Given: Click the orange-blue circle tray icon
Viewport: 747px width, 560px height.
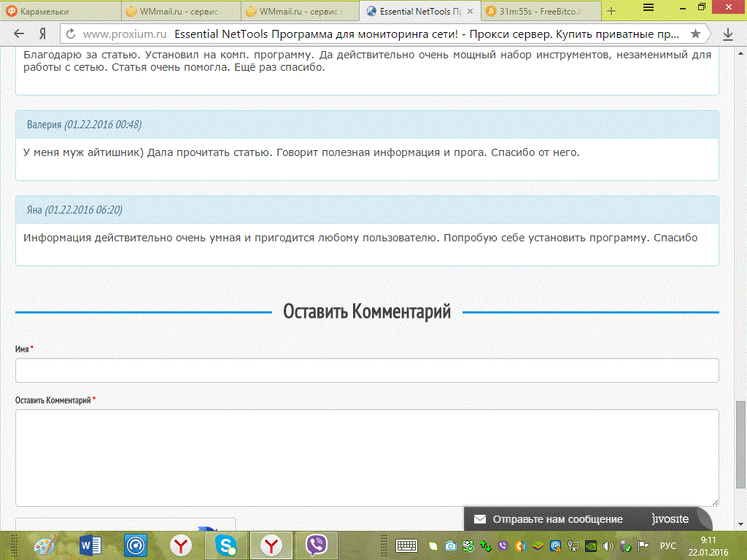Looking at the screenshot, I should pos(520,545).
